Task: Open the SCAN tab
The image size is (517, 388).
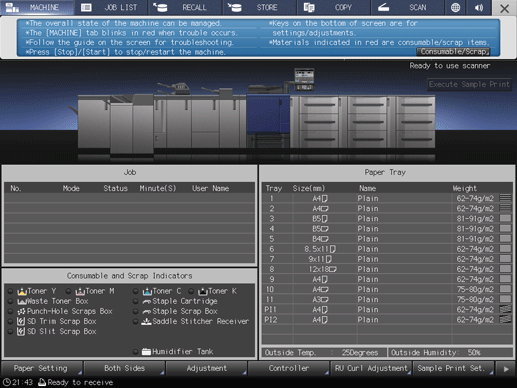Action: click(x=407, y=7)
